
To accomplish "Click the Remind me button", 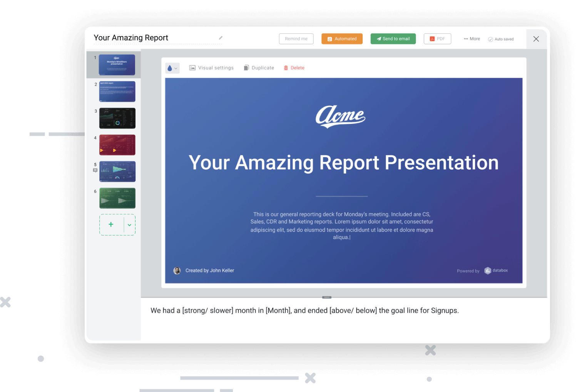I will [296, 38].
